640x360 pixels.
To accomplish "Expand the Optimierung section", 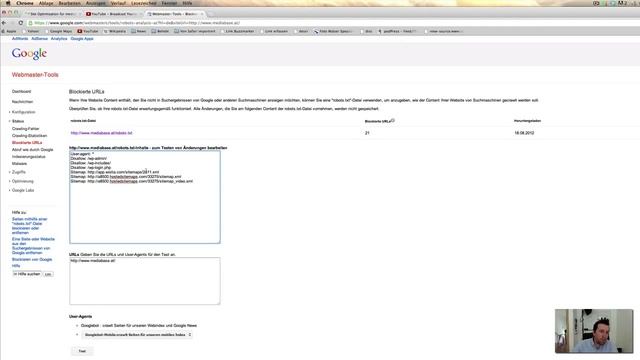I will pos(22,181).
